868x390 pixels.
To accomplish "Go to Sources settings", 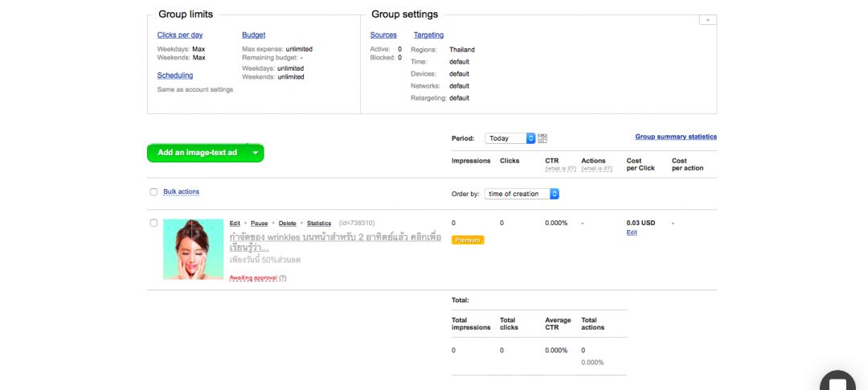I will [383, 35].
